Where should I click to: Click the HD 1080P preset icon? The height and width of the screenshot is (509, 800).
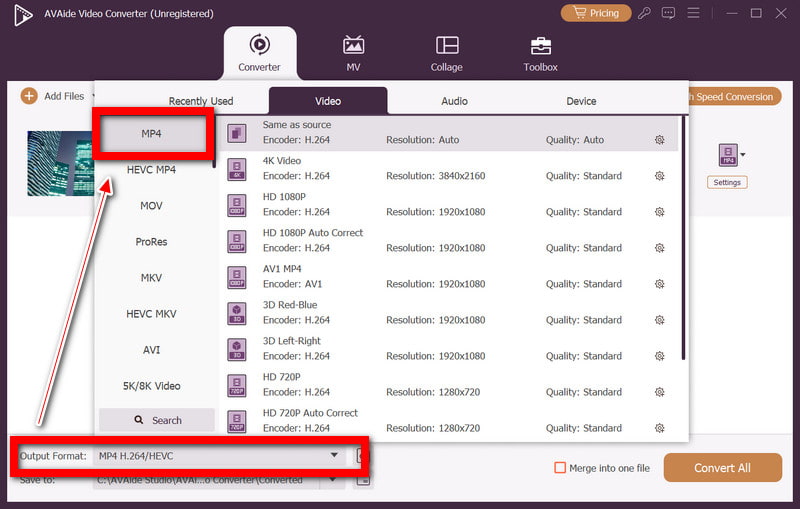[x=237, y=205]
